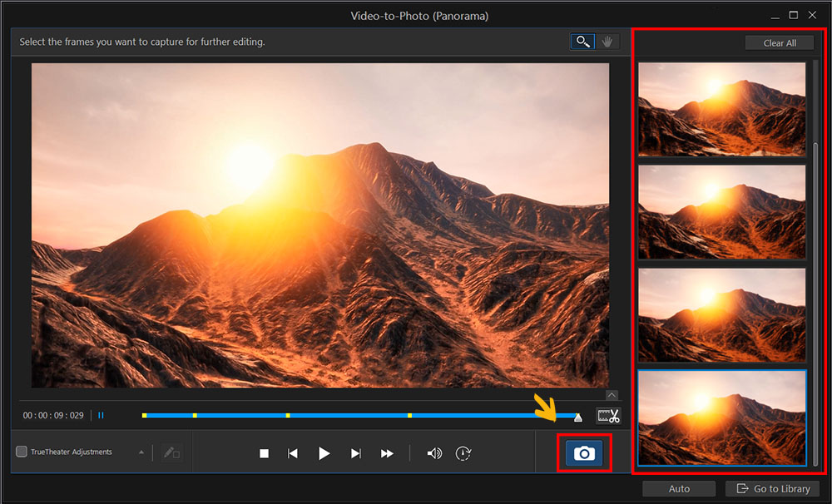Click the Auto button
832x504 pixels.
tap(679, 488)
